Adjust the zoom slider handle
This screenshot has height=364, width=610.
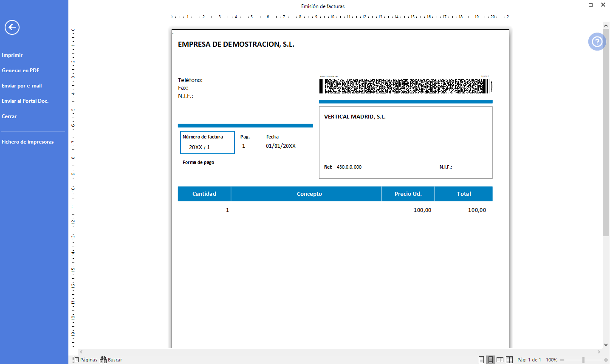584,360
